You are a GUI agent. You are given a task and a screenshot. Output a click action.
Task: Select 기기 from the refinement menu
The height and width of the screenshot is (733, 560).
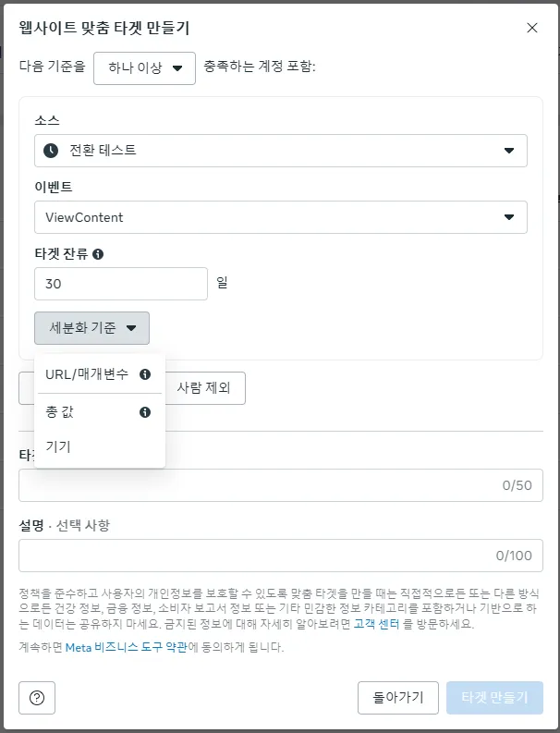pyautogui.click(x=58, y=447)
